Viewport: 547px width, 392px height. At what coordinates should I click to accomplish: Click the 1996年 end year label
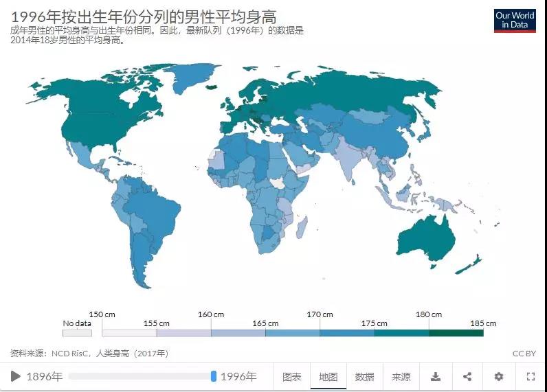[x=238, y=377]
